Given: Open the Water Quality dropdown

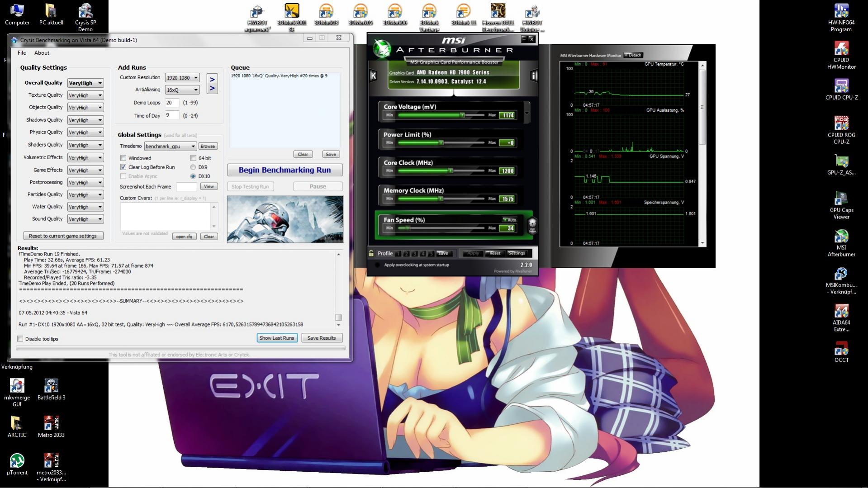Looking at the screenshot, I should click(x=85, y=207).
